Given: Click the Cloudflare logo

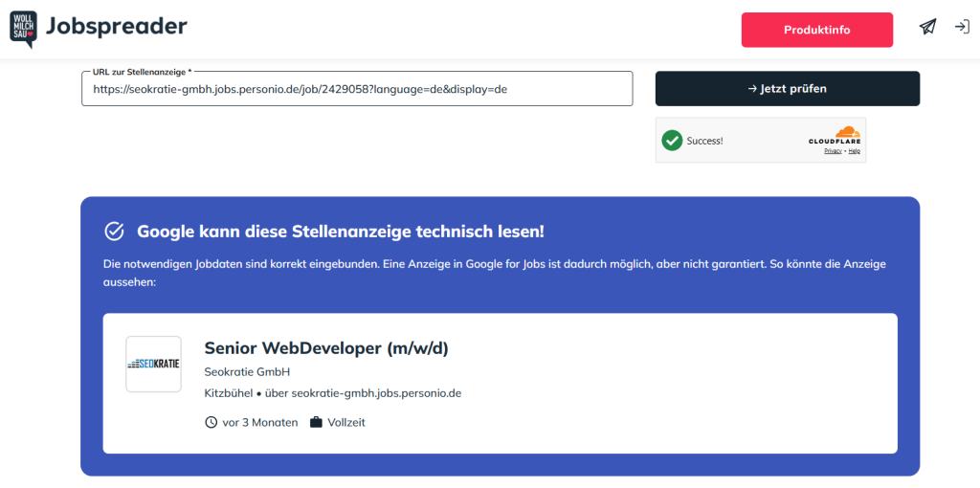Looking at the screenshot, I should pos(835,136).
